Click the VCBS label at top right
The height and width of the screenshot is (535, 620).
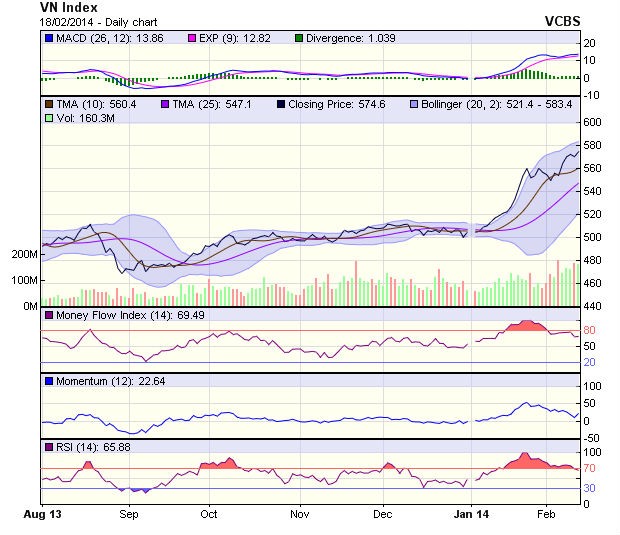pyautogui.click(x=564, y=20)
